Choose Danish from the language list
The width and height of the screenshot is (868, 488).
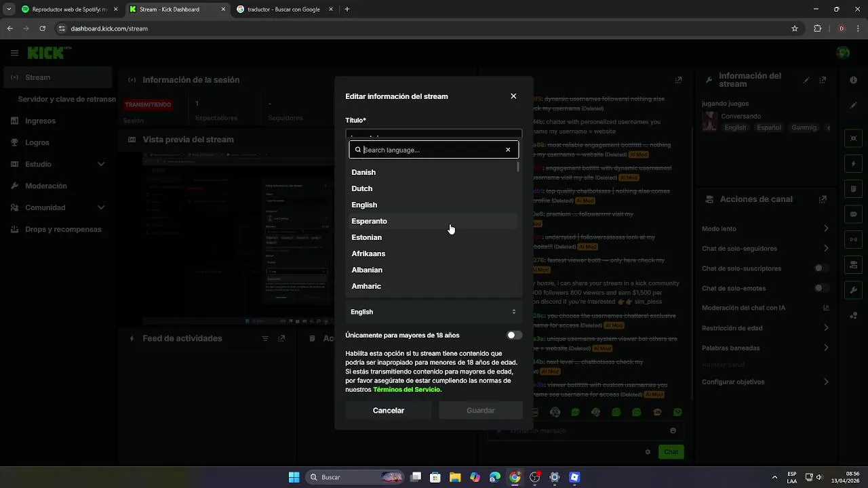point(434,172)
